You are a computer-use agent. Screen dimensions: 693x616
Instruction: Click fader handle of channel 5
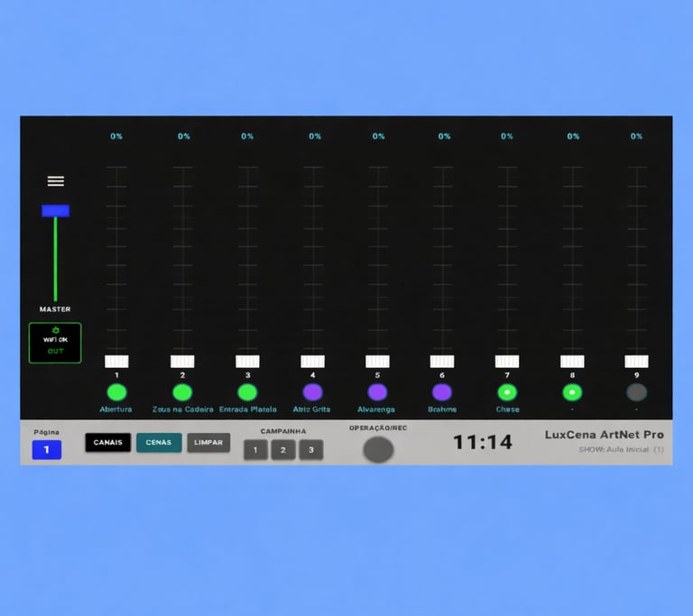tap(377, 362)
